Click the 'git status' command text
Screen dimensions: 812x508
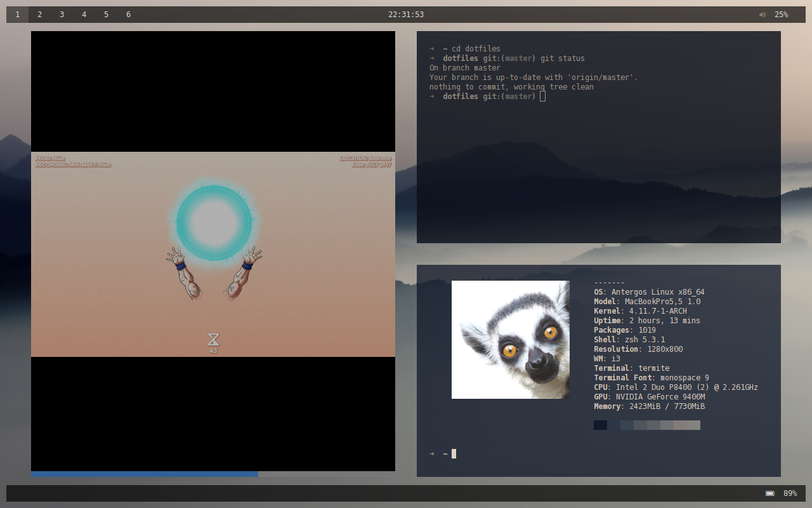(x=563, y=58)
